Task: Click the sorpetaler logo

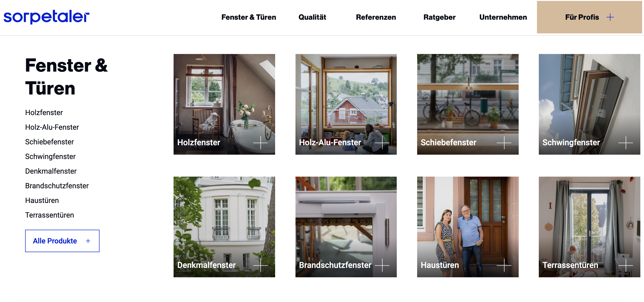Action: (46, 17)
